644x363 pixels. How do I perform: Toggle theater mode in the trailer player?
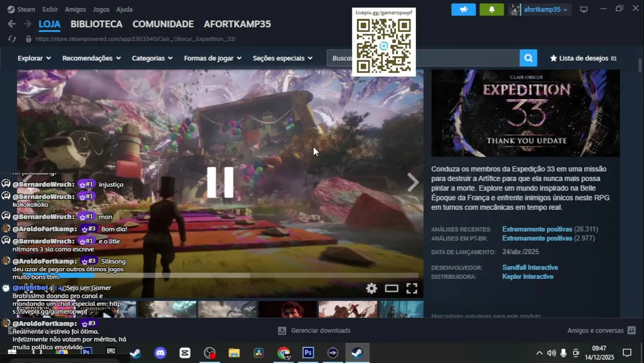click(392, 288)
